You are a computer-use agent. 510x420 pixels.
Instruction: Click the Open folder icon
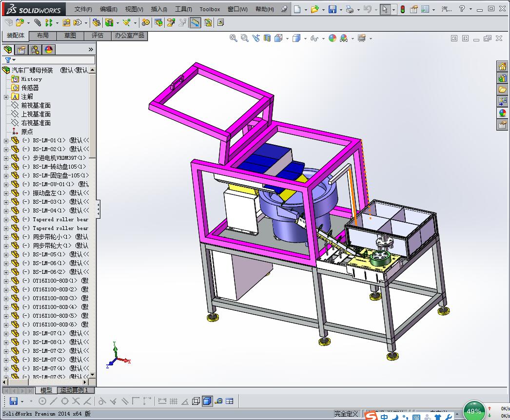[314, 9]
